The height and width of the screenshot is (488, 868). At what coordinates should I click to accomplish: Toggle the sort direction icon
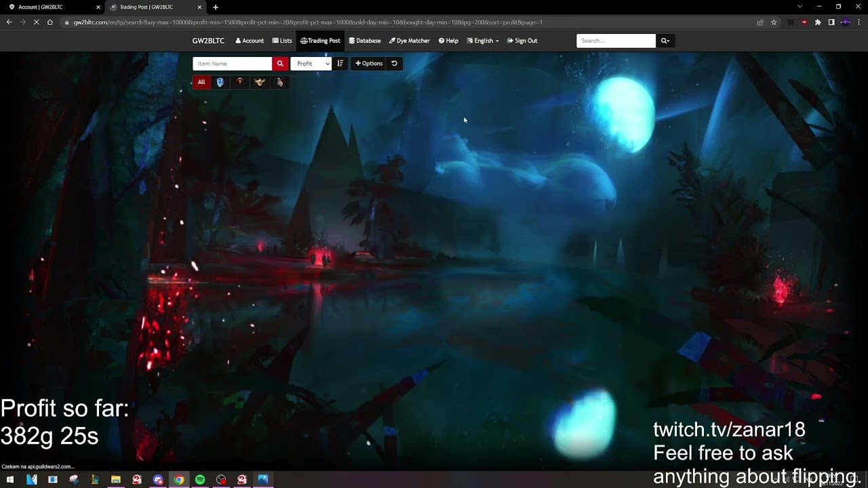click(x=340, y=64)
